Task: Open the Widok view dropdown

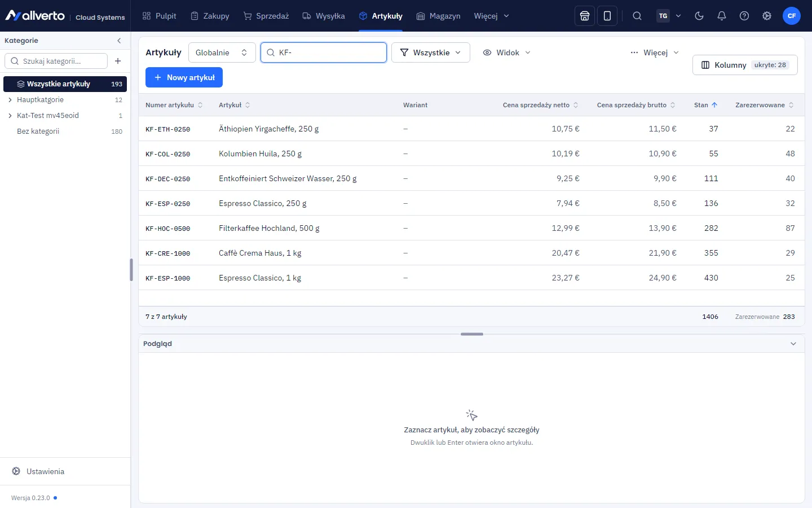Action: click(507, 52)
